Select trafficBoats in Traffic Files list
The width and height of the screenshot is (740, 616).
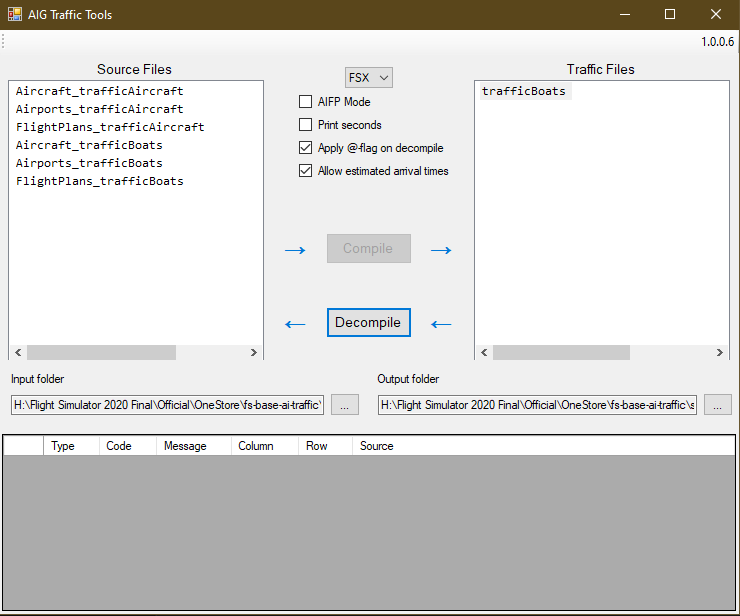pos(523,91)
